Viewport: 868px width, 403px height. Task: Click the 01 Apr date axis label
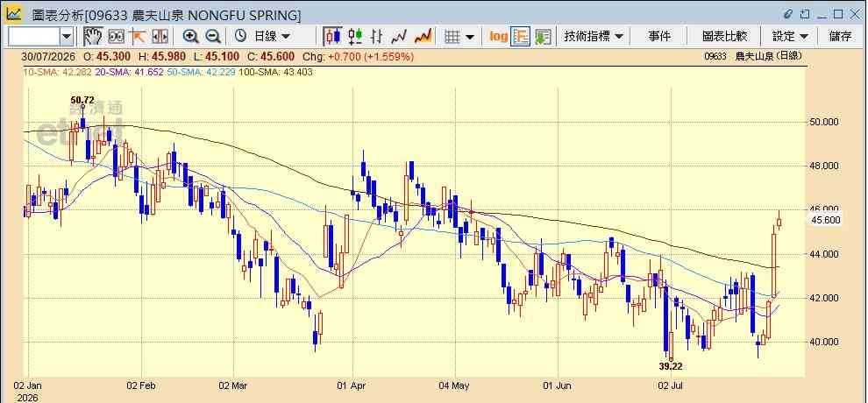point(352,385)
